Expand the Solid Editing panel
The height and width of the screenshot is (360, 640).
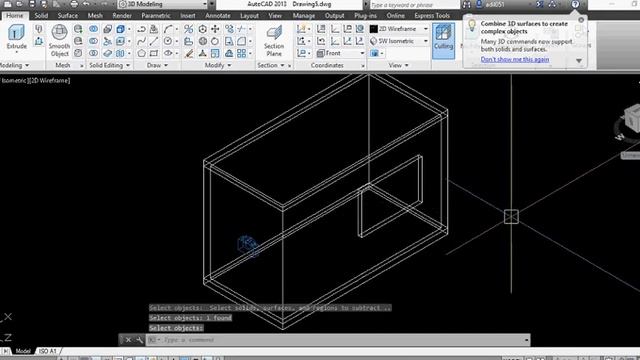109,65
